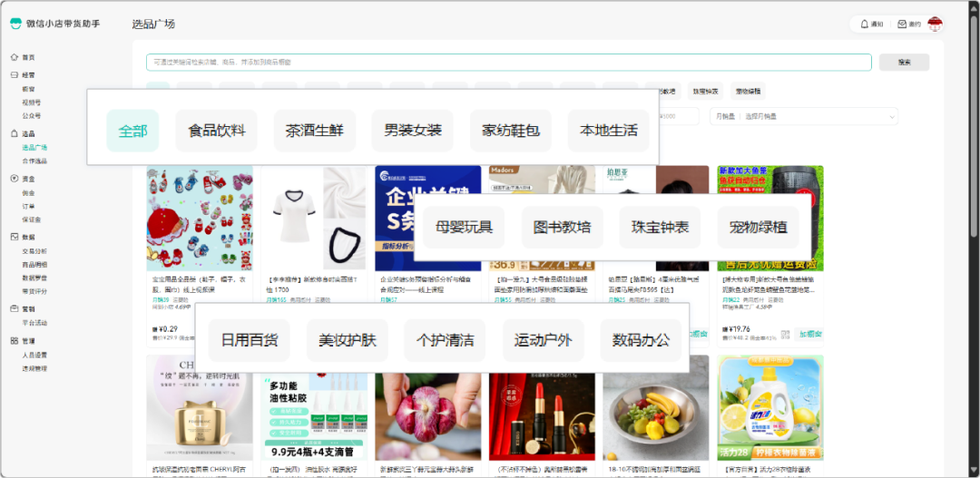This screenshot has height=478, width=980.
Task: Open the 活力28 laundry detergent thumbnail
Action: click(x=770, y=408)
